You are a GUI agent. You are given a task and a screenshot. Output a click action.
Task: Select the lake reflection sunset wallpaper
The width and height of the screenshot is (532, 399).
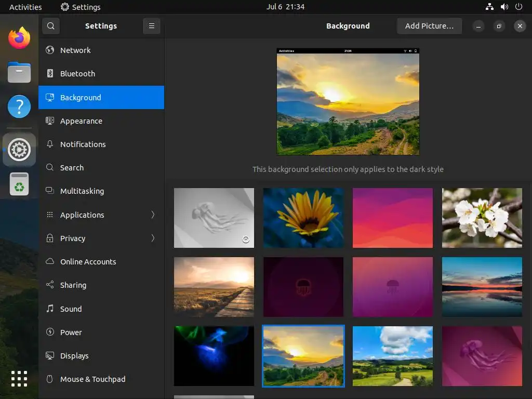point(482,287)
